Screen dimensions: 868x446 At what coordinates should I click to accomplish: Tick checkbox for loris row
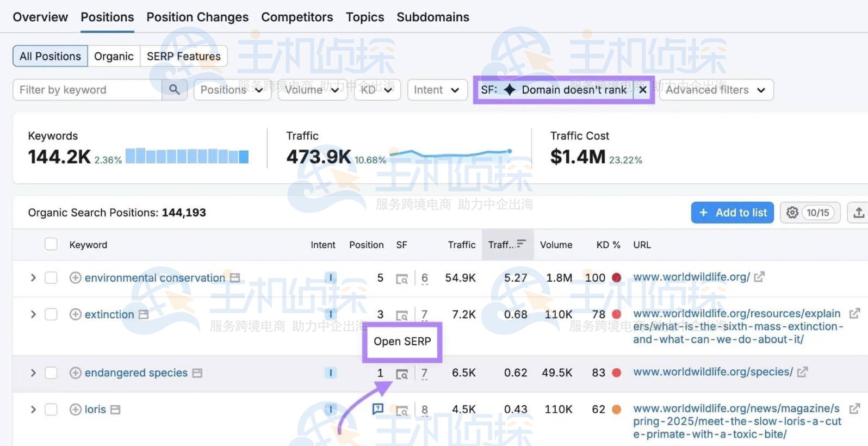coord(51,410)
